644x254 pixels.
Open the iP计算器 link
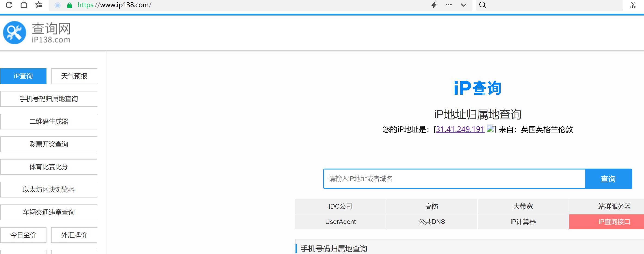(x=523, y=222)
